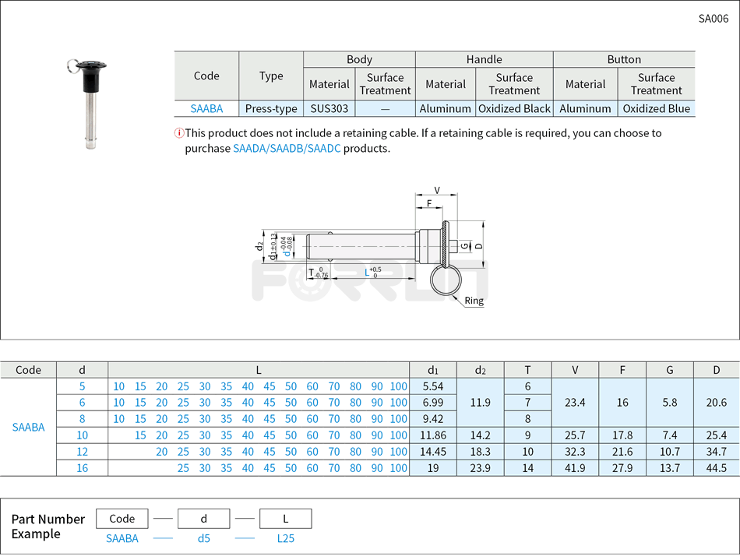Click the Code box in part number example

point(122,518)
